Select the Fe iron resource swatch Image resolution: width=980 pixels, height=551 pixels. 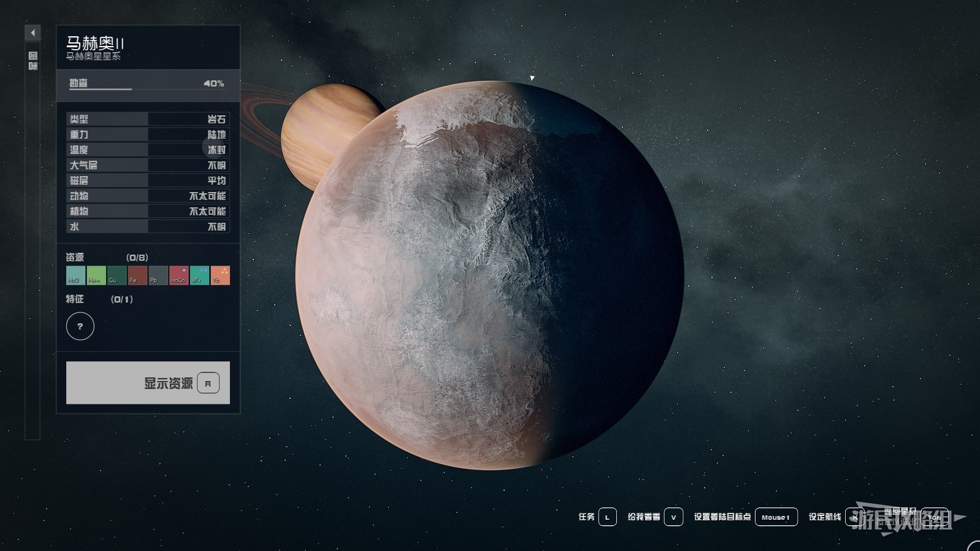137,275
